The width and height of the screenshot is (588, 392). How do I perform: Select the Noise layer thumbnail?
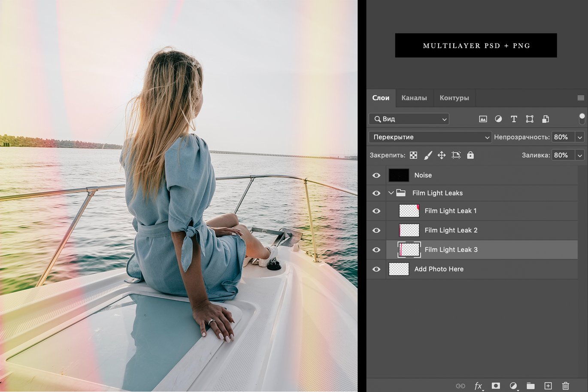pyautogui.click(x=399, y=175)
